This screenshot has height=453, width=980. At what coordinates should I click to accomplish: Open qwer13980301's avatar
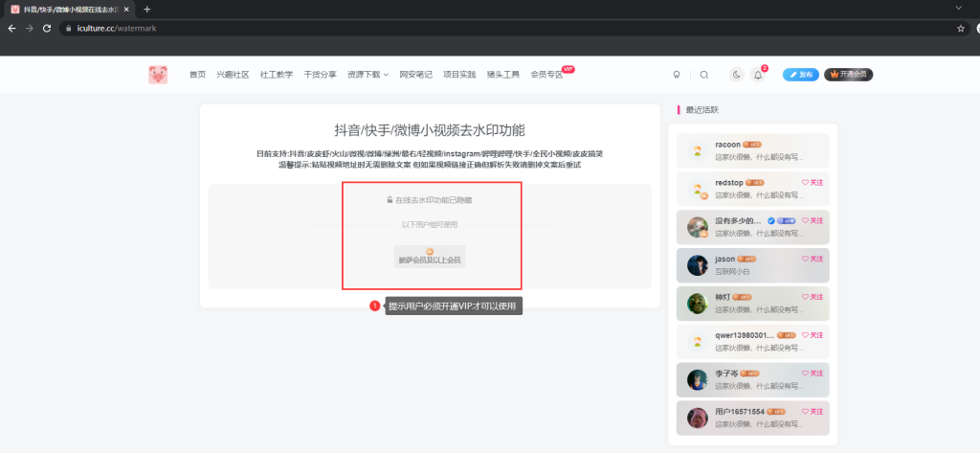(x=698, y=342)
